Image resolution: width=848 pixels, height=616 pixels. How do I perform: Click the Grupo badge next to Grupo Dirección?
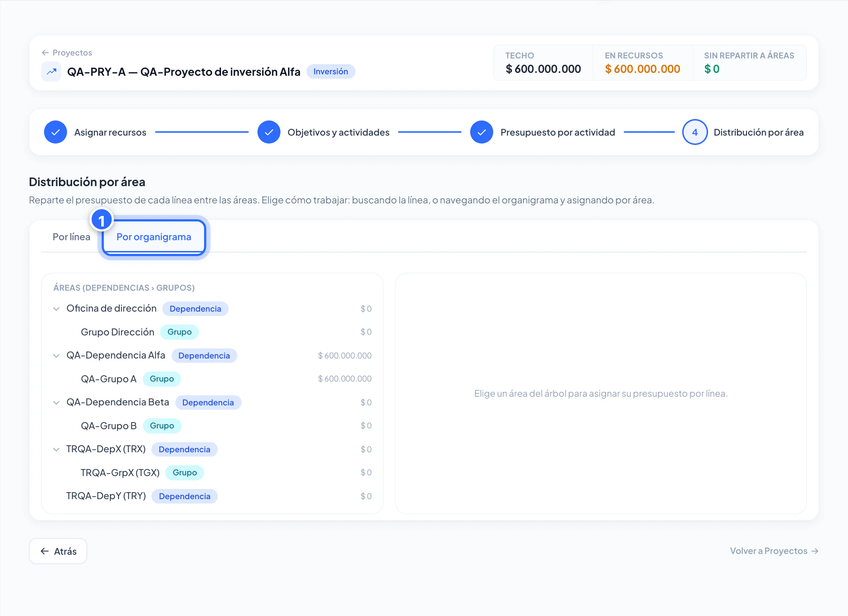[179, 332]
